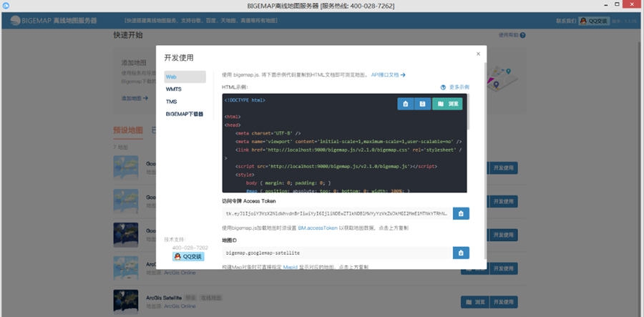The width and height of the screenshot is (644, 317).
Task: Click 开发使用 button in ArcGis Satellite row
Action: point(503,302)
